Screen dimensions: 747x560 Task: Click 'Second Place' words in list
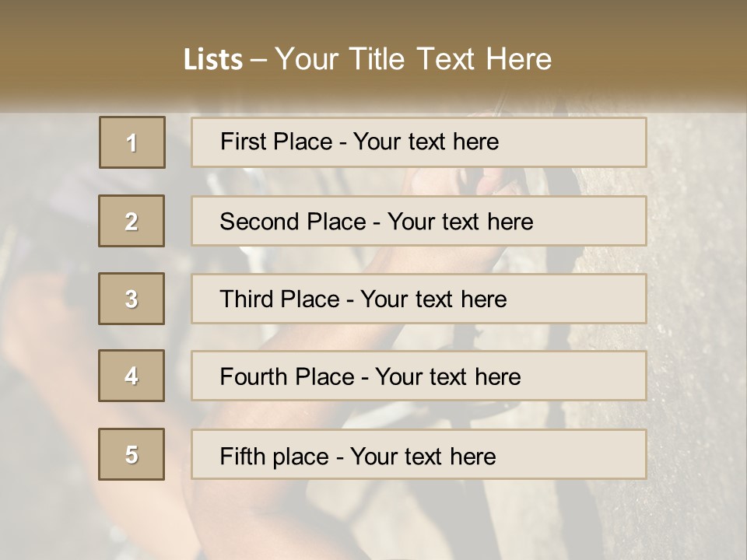292,222
